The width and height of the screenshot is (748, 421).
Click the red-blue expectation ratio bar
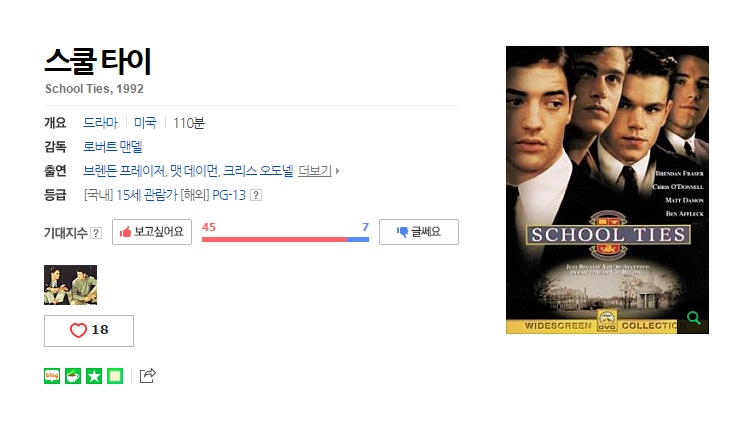[285, 239]
